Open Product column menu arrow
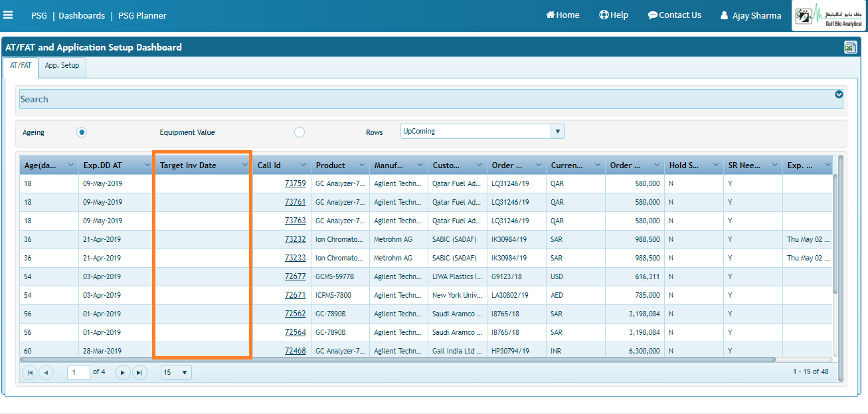 click(362, 165)
